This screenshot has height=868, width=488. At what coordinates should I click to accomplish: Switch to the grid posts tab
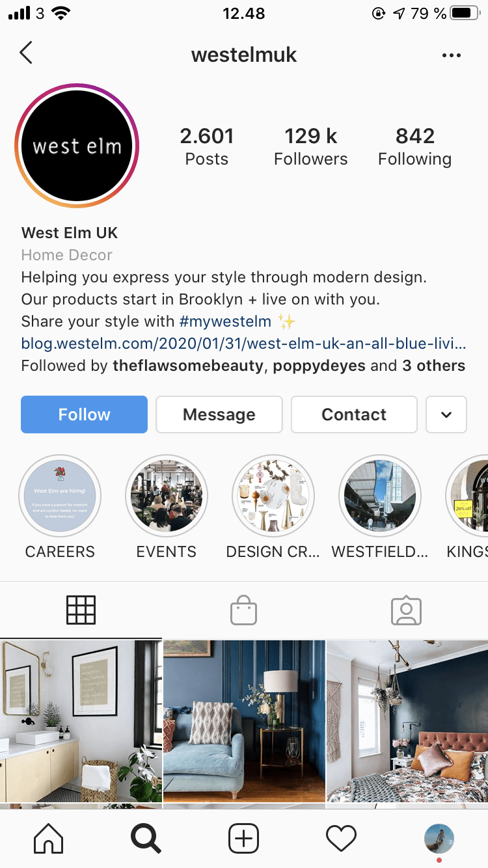(81, 610)
